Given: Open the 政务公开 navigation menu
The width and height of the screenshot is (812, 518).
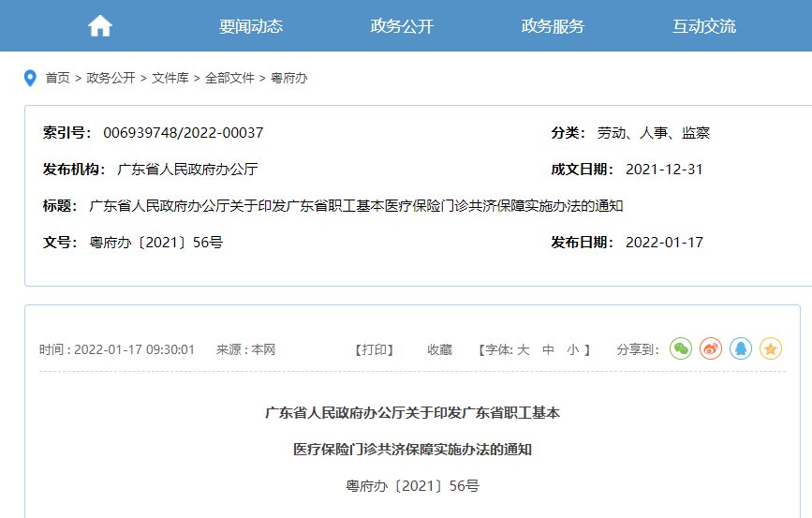Looking at the screenshot, I should pos(402,26).
